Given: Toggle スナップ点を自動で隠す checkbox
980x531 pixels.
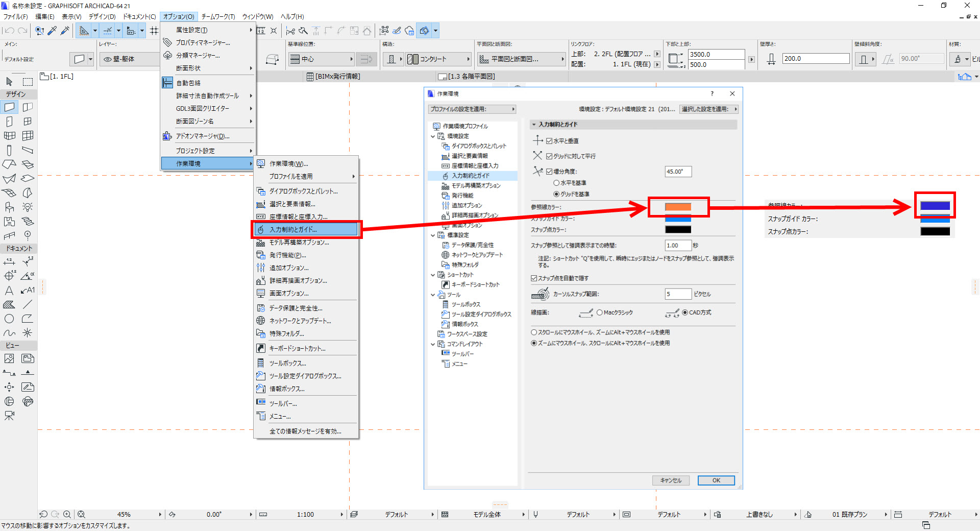Looking at the screenshot, I should (x=534, y=278).
